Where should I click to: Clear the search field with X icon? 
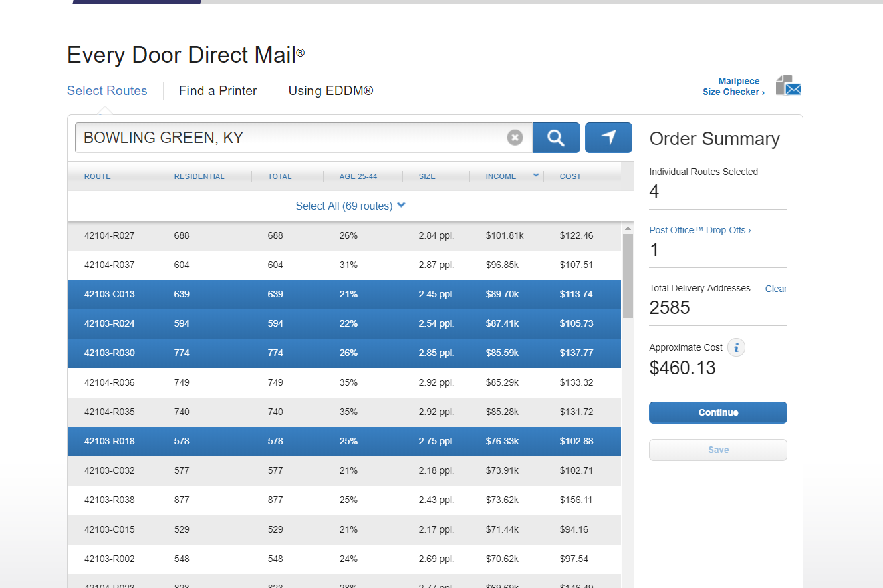pyautogui.click(x=515, y=138)
